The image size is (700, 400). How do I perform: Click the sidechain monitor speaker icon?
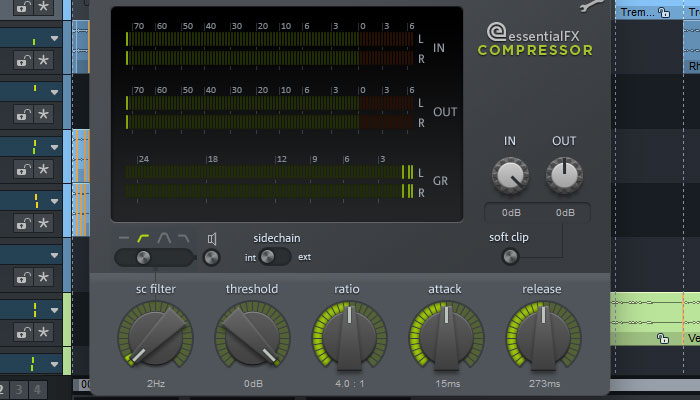click(x=212, y=239)
